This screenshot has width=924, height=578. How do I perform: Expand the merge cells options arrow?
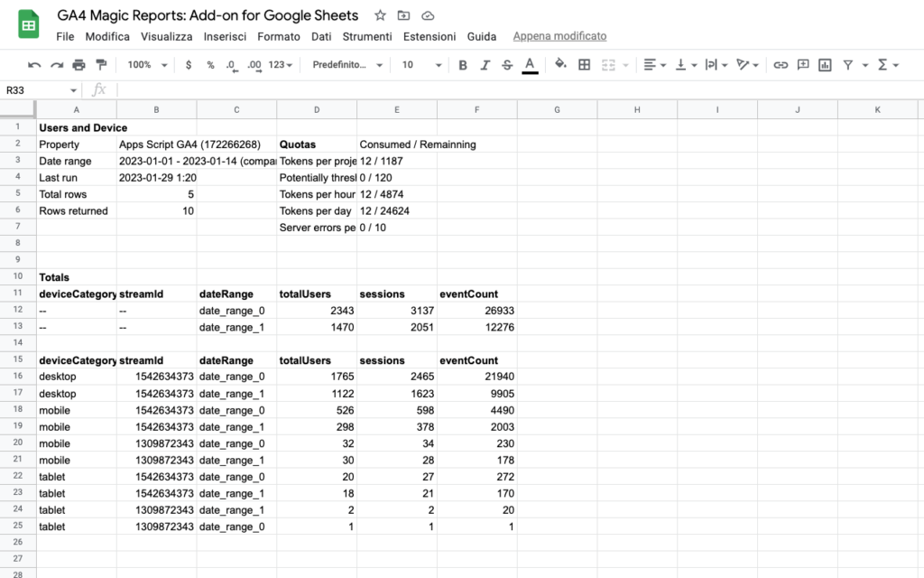coord(626,65)
